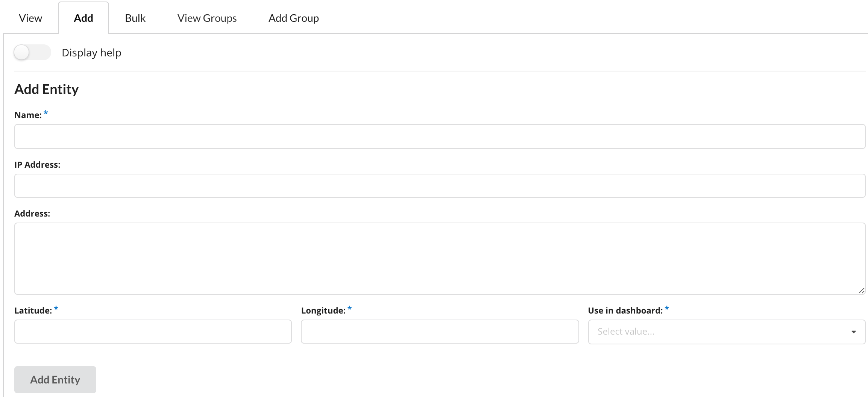Click the dropdown caret arrow icon
This screenshot has height=397, width=868.
pyautogui.click(x=853, y=332)
